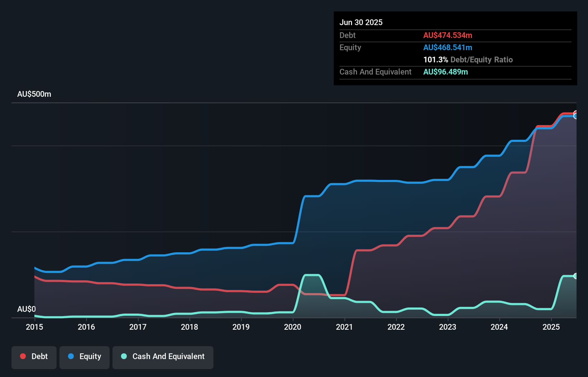Click the red Debt legend dot

pyautogui.click(x=23, y=356)
